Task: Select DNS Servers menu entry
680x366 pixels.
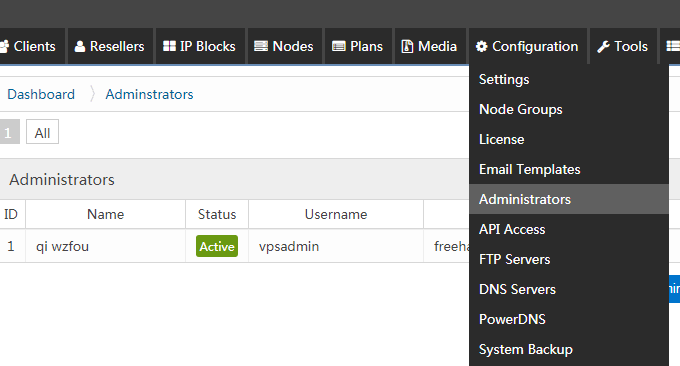Action: coord(569,289)
